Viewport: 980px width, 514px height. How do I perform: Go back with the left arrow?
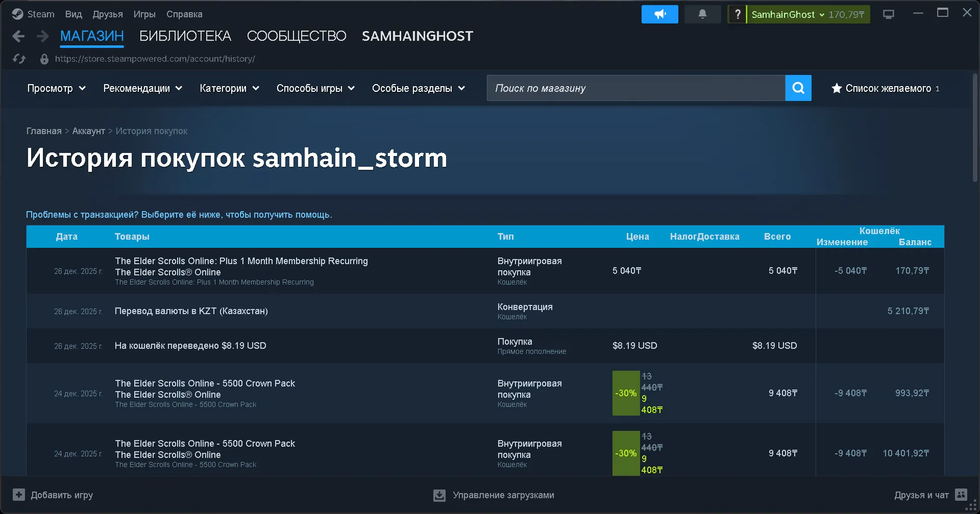(18, 36)
